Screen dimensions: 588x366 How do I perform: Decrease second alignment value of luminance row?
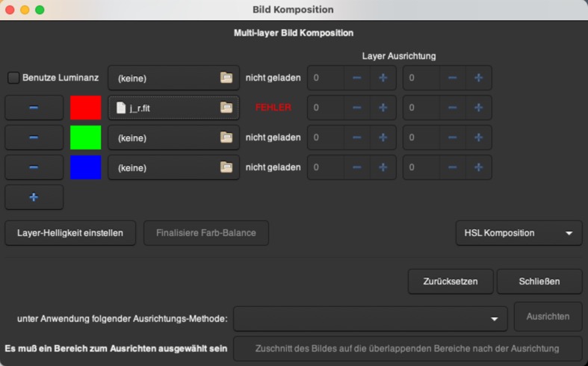coord(453,78)
